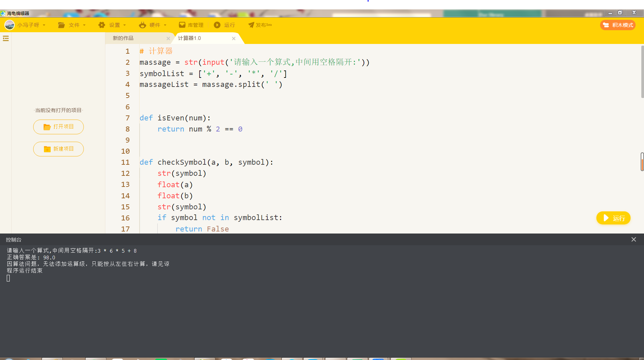This screenshot has height=360, width=644.
Task: Click the 'def isEven(num):' code line
Action: point(175,118)
